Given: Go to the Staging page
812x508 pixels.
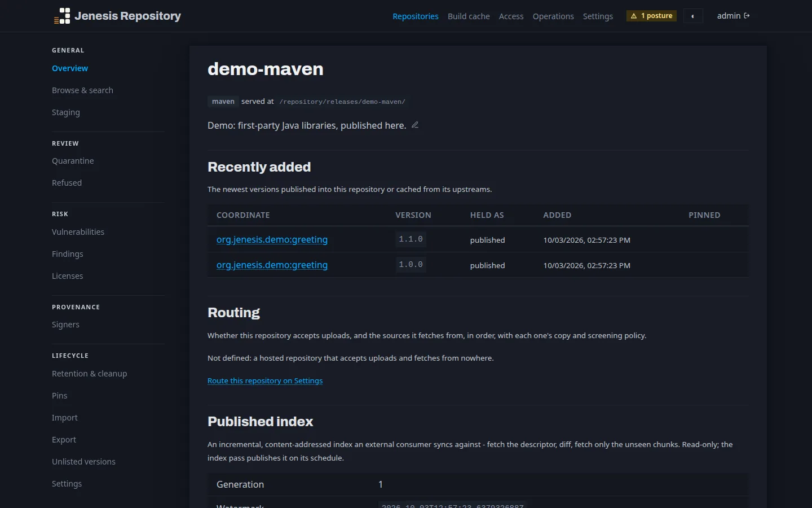Looking at the screenshot, I should (x=66, y=112).
